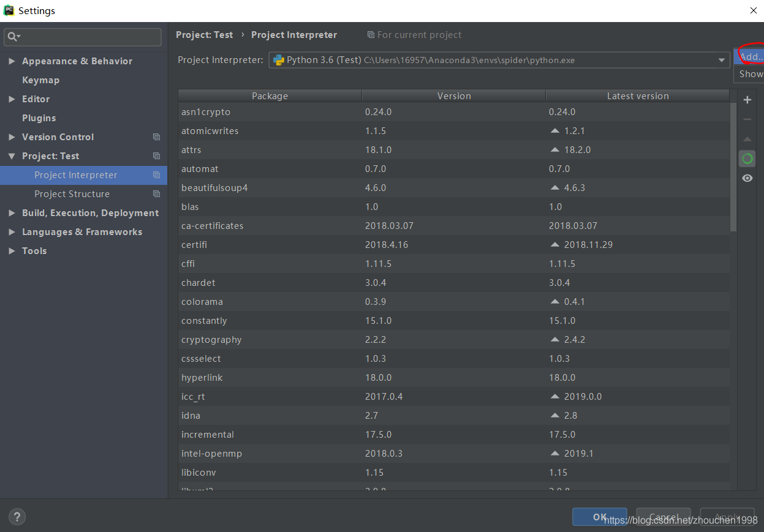Click the PyCharm icon in title bar
764x532 pixels.
point(9,10)
